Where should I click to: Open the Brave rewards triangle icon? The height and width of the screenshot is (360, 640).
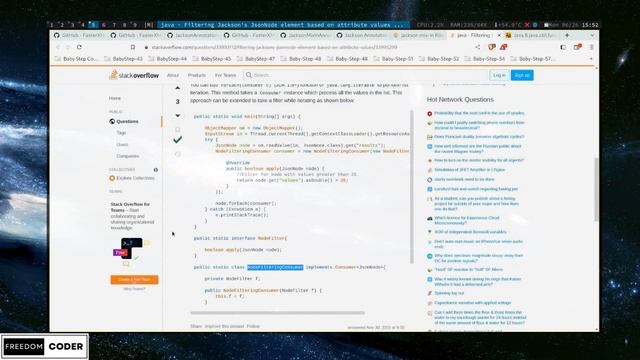pos(503,47)
